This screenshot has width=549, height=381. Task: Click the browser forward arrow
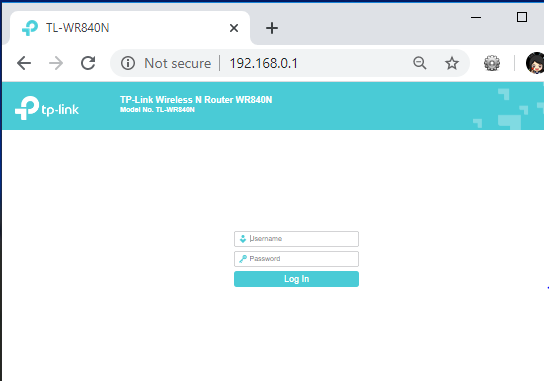pyautogui.click(x=56, y=63)
